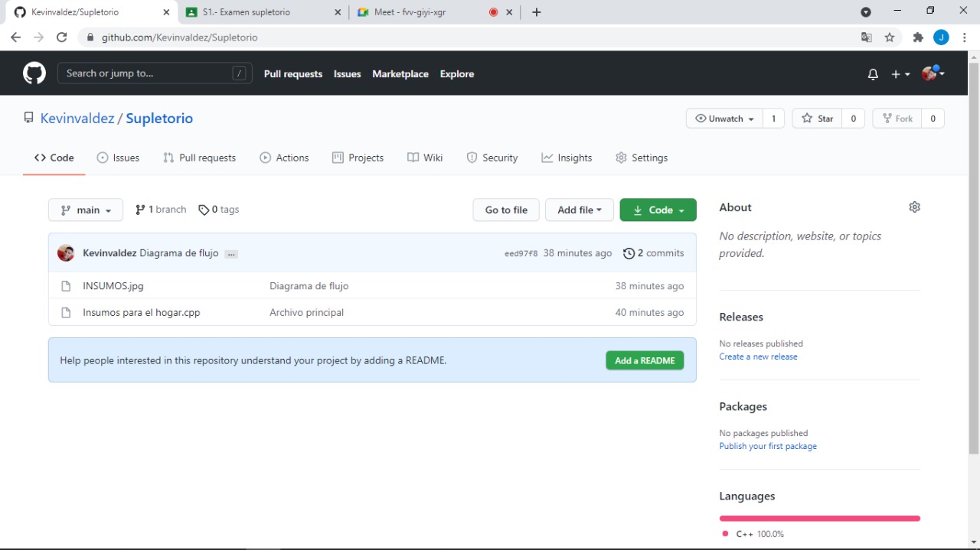Select the Code tab
Screen dimensions: 980x550
click(54, 158)
